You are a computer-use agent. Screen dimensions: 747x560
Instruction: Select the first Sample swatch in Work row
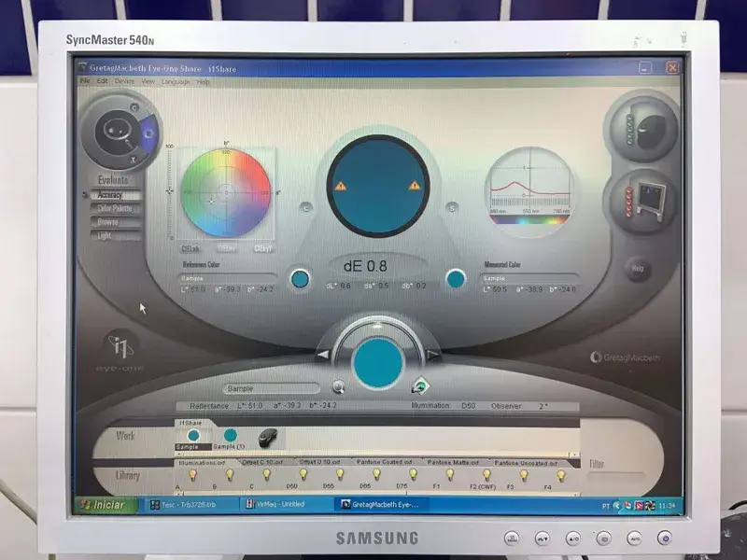click(x=193, y=435)
